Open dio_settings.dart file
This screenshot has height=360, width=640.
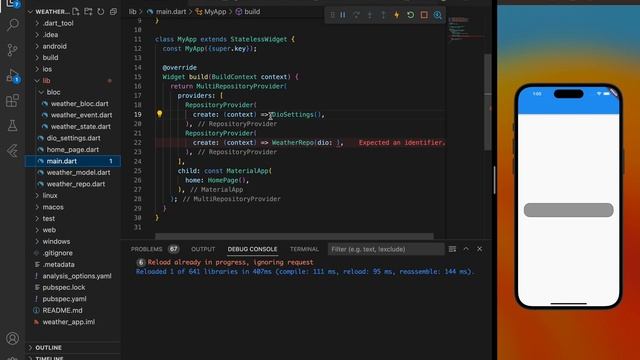[x=73, y=138]
